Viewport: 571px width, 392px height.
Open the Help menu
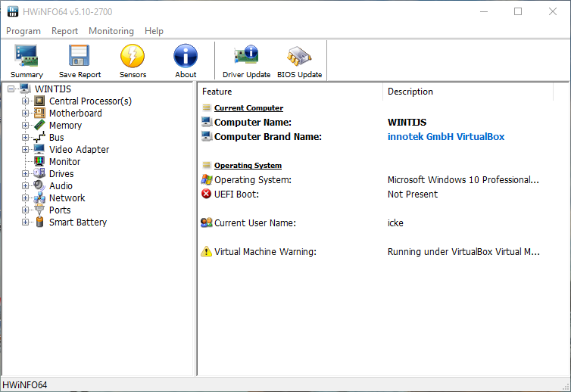154,31
